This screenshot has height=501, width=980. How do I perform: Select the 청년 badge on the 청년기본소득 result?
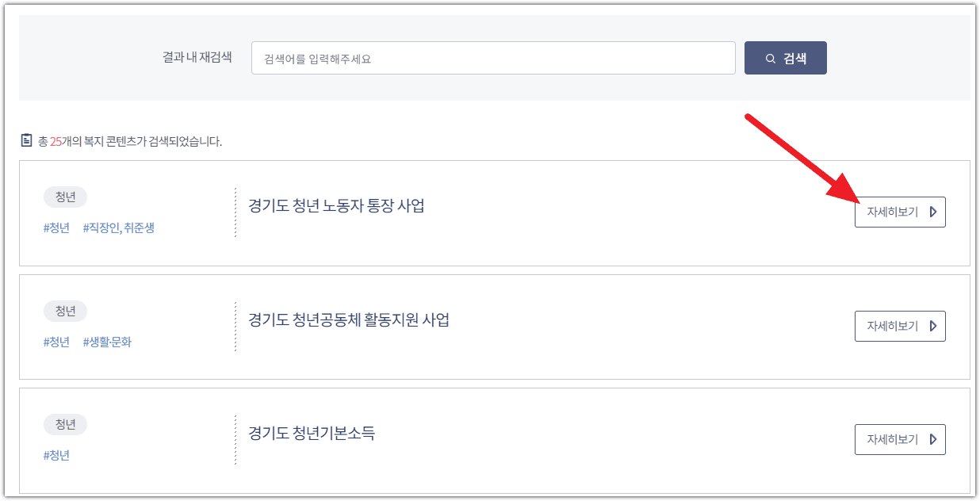coord(66,424)
